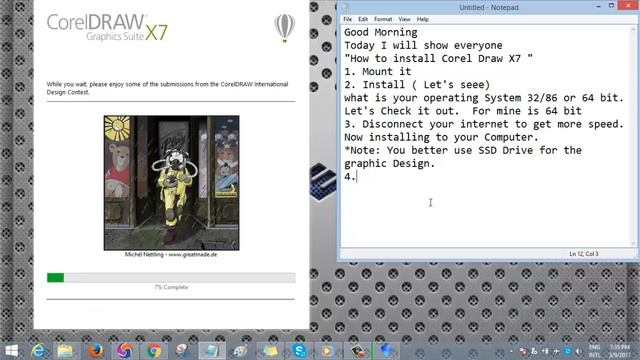Click the '1. Mount it' line
640x360 pixels.
tap(378, 71)
